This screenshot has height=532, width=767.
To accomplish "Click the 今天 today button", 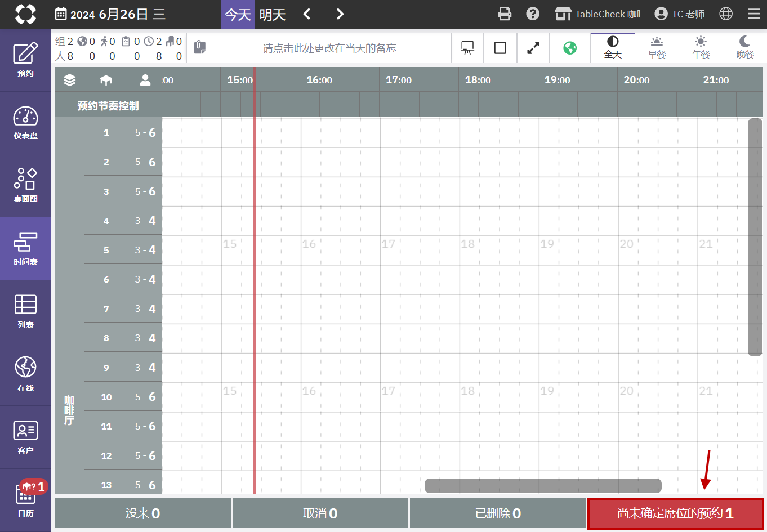I will click(x=238, y=14).
